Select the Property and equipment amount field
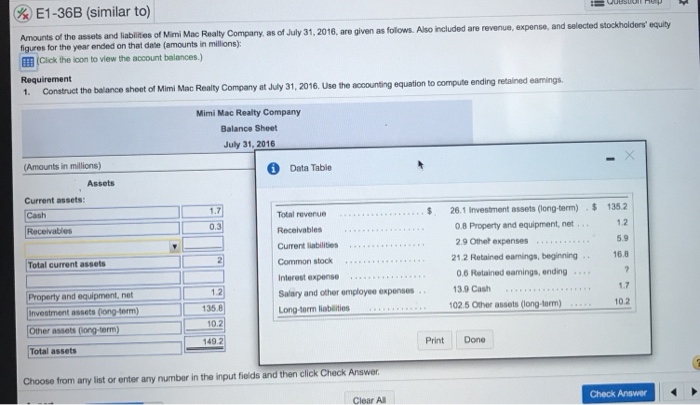 [203, 292]
